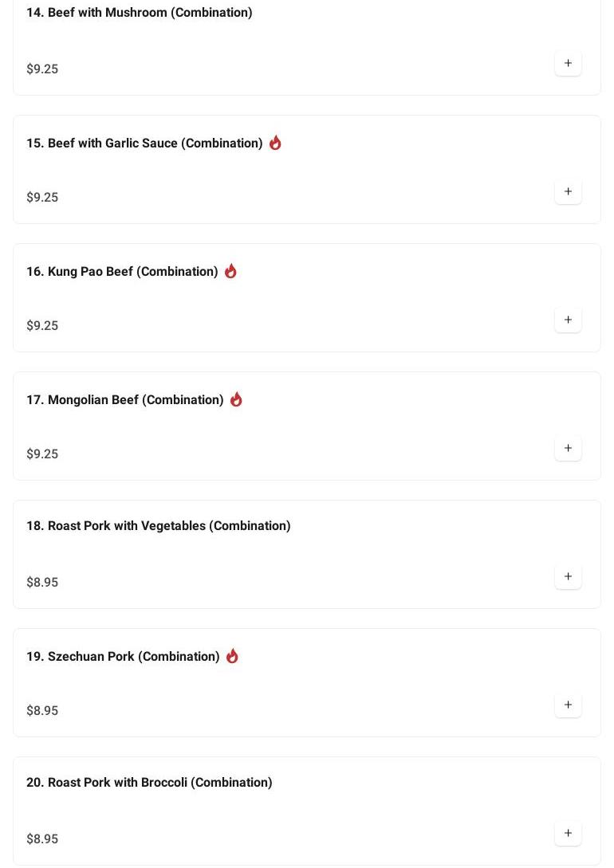Select 19. Szechuan Pork item title
The width and height of the screenshot is (614, 868).
[x=123, y=657]
